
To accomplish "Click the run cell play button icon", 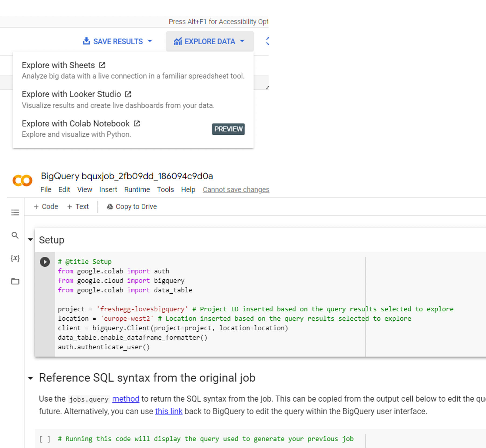I will click(x=45, y=261).
